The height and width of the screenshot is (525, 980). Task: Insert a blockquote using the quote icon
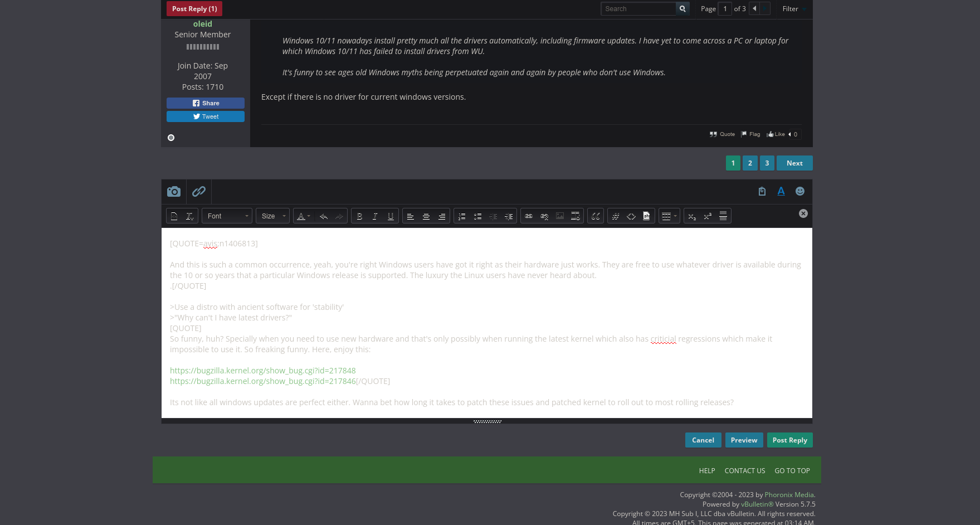595,216
